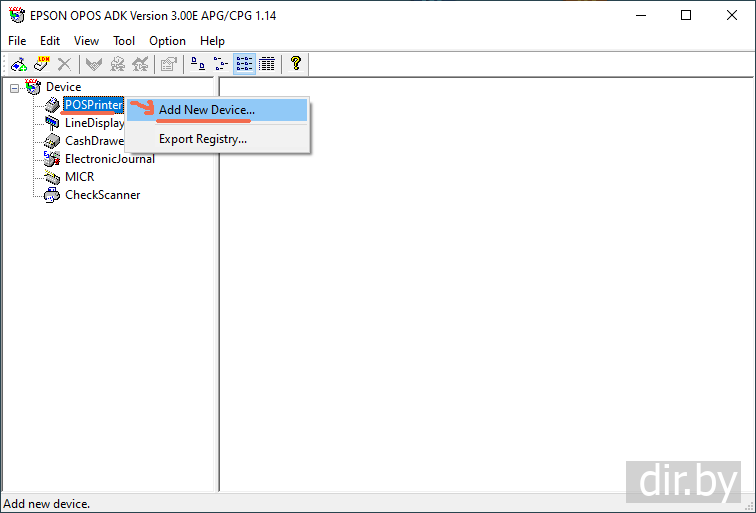
Task: Open the Help menu
Action: (212, 41)
